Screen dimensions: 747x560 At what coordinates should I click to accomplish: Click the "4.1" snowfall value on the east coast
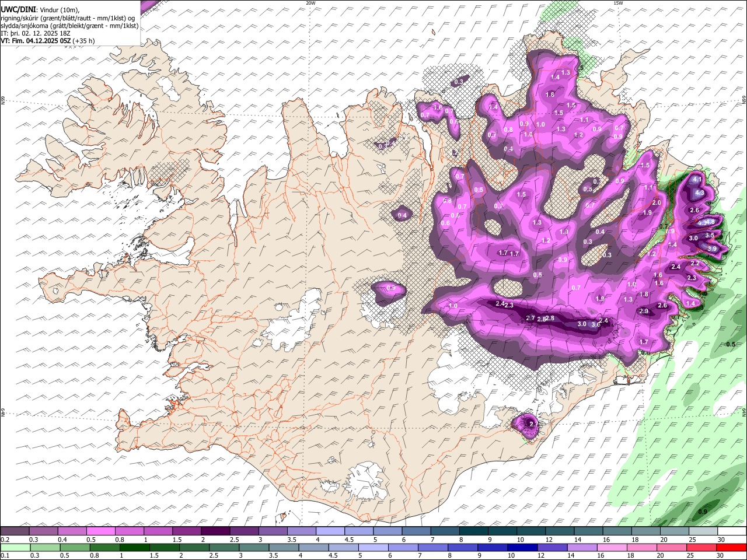[x=696, y=180]
